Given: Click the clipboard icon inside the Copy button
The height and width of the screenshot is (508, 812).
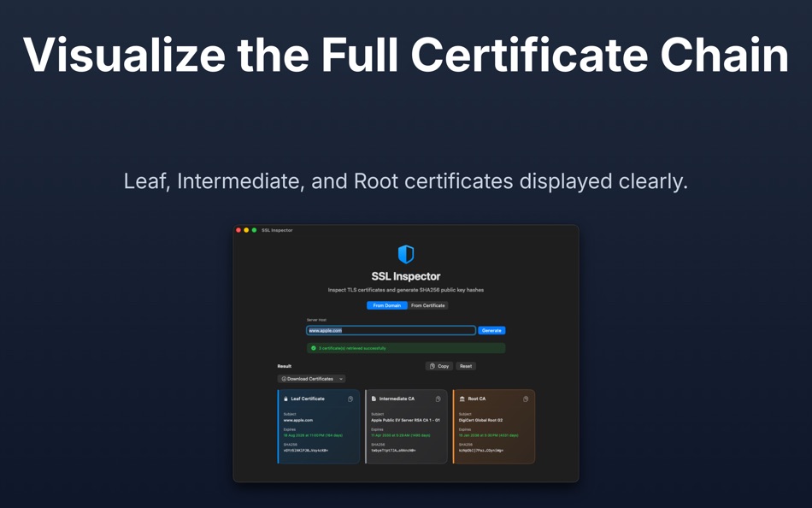Looking at the screenshot, I should [x=431, y=366].
